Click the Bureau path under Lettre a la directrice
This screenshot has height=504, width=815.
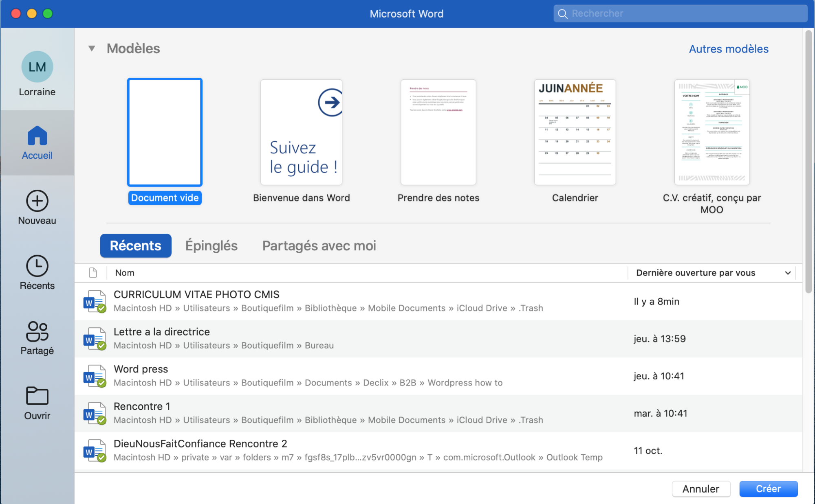(x=319, y=345)
